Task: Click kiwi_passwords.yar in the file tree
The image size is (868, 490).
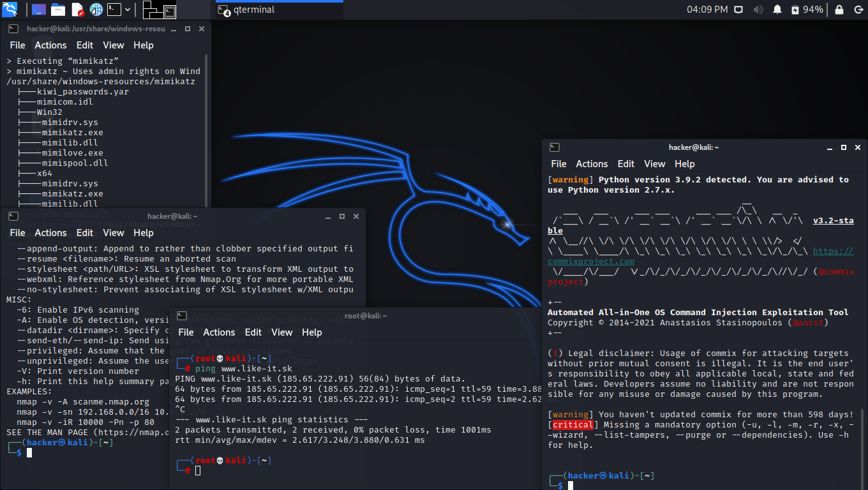Action: point(83,92)
